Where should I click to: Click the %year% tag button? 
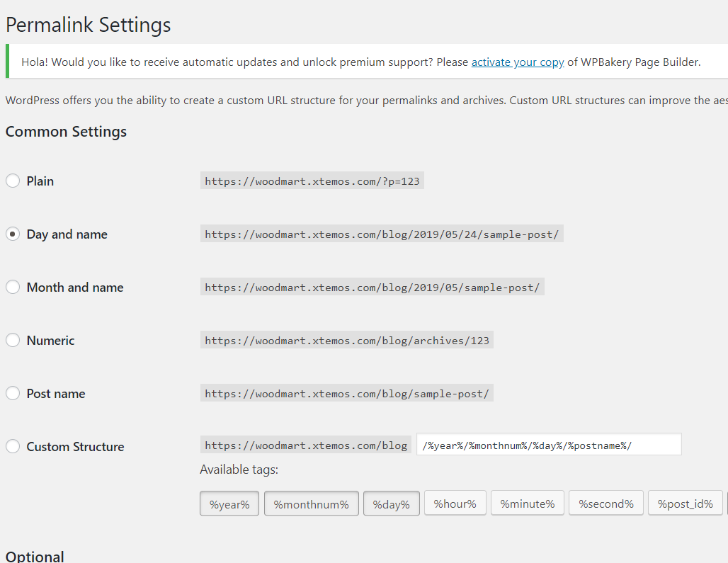click(229, 504)
